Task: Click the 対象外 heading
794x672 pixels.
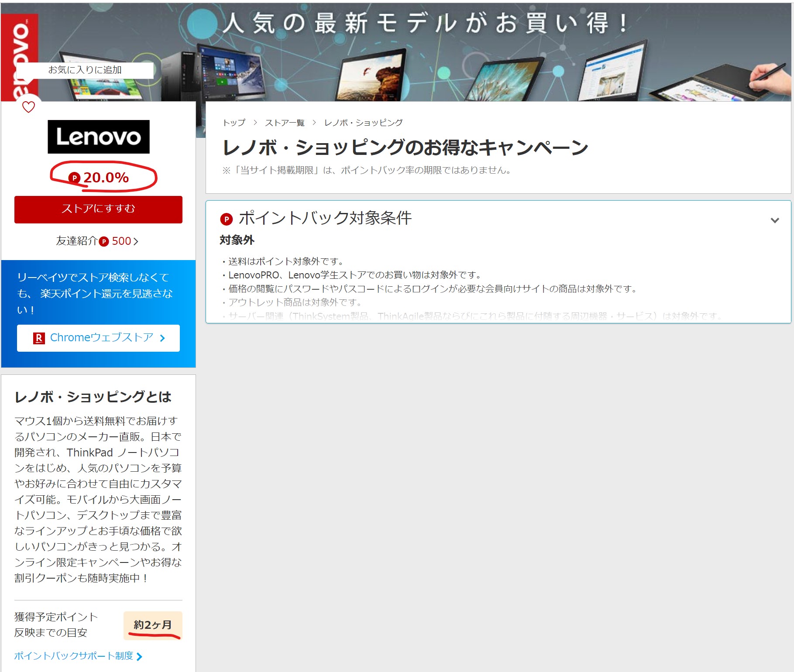Action: tap(237, 240)
